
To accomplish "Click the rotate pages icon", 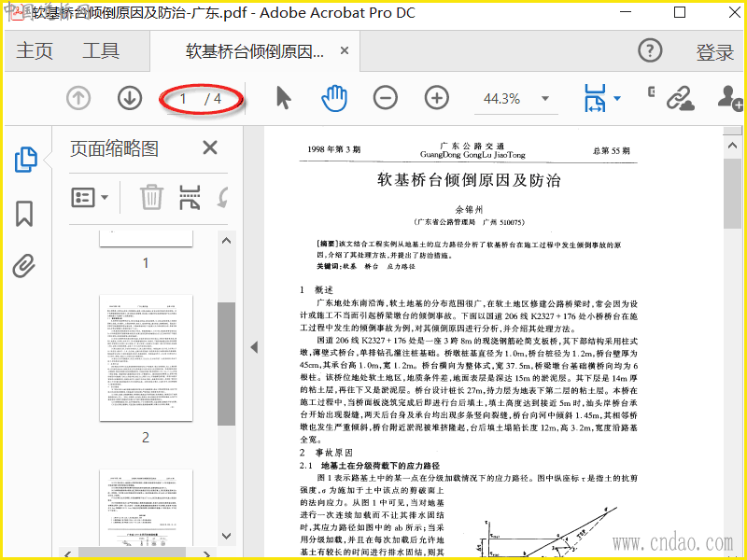I will (222, 197).
